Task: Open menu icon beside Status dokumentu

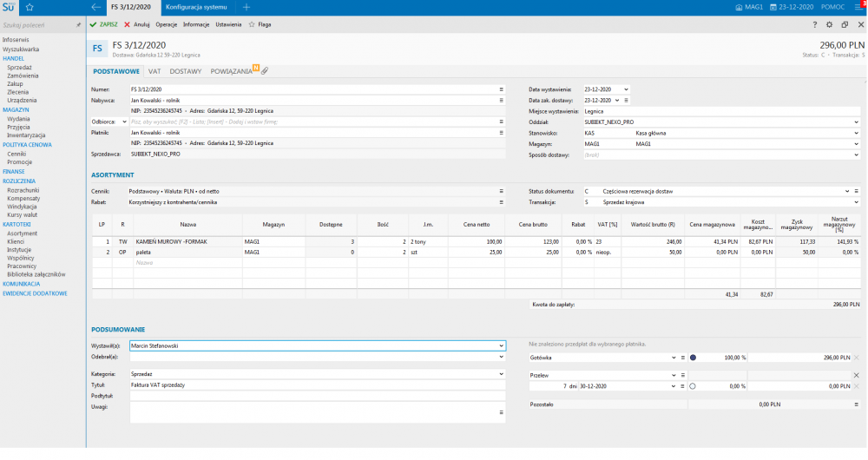Action: tap(857, 191)
